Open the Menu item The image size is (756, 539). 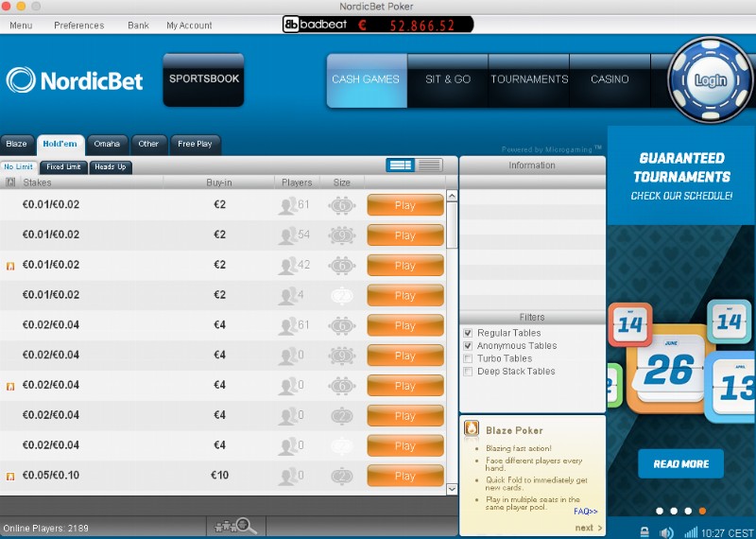(x=21, y=26)
